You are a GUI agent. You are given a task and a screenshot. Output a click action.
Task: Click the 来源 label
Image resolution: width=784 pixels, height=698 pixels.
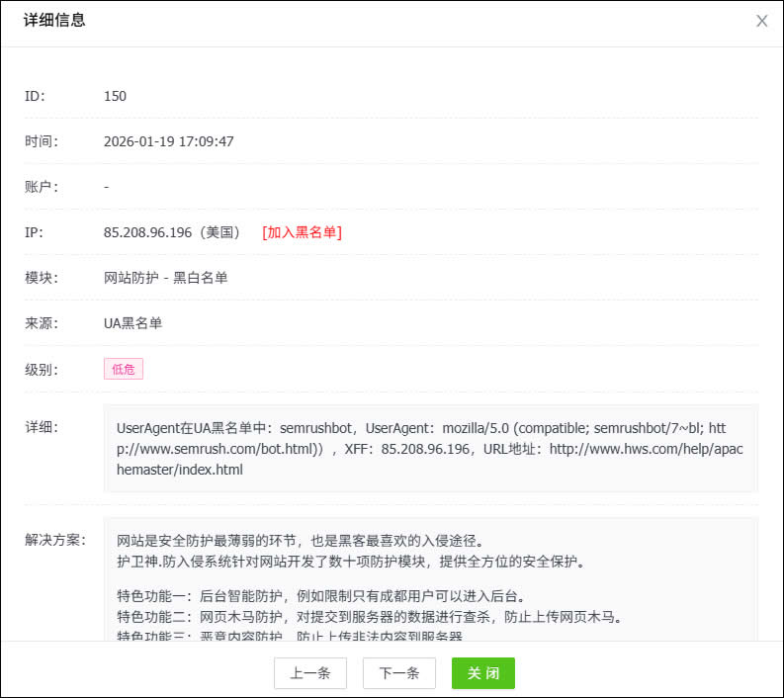pos(42,323)
